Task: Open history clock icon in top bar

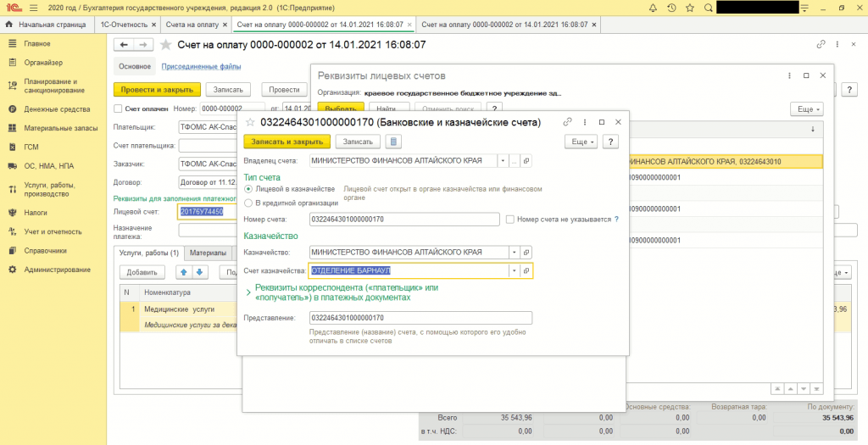Action: click(671, 8)
